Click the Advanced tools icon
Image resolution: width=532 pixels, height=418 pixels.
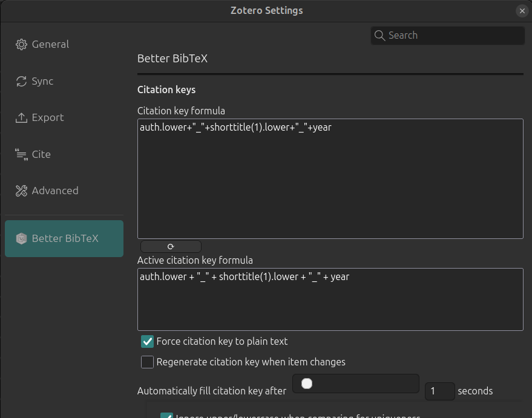pyautogui.click(x=22, y=191)
